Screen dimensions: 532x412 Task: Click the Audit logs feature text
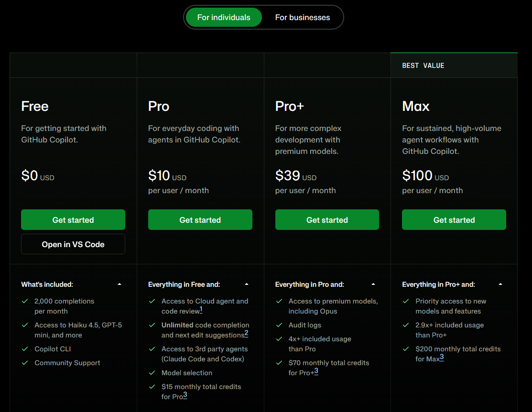[x=304, y=325]
